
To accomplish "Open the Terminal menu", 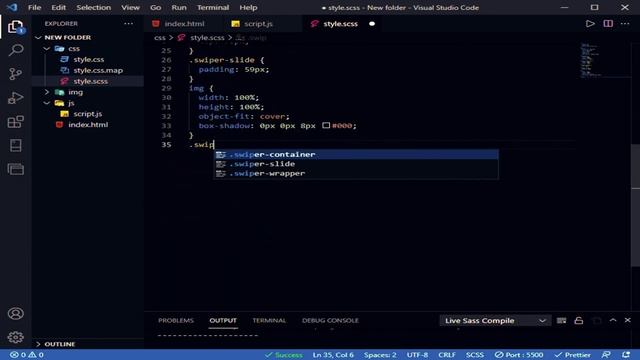I will [213, 7].
